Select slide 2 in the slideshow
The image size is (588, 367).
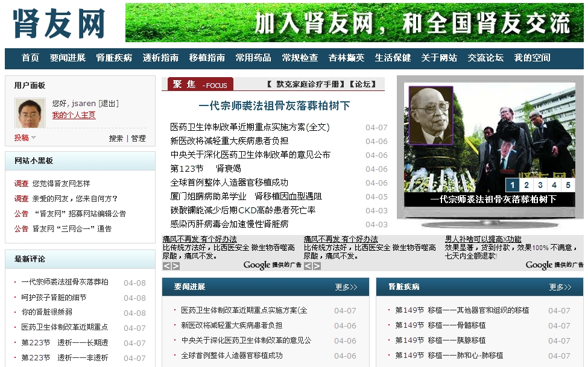coord(526,185)
